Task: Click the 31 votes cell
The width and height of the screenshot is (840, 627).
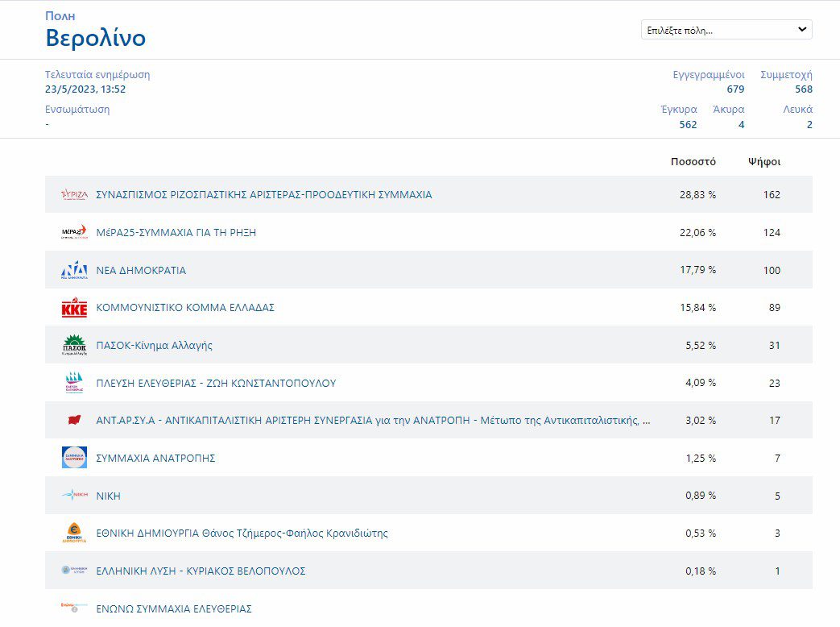Action: 775,346
